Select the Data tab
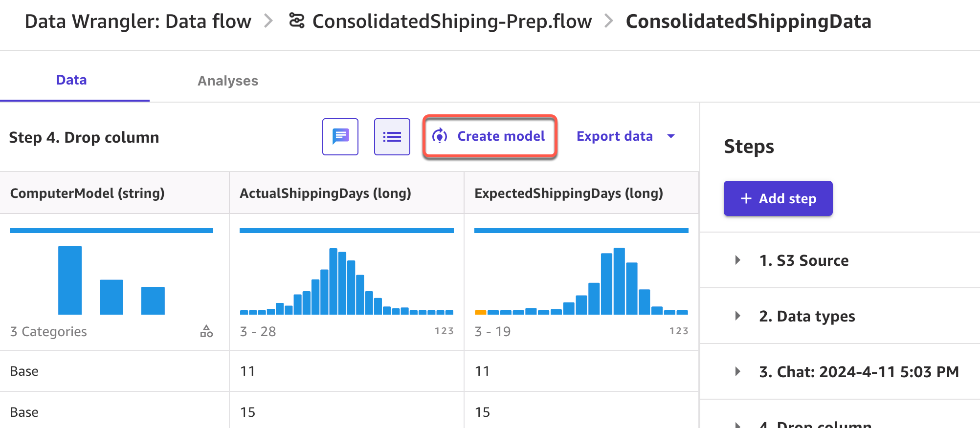 71,80
